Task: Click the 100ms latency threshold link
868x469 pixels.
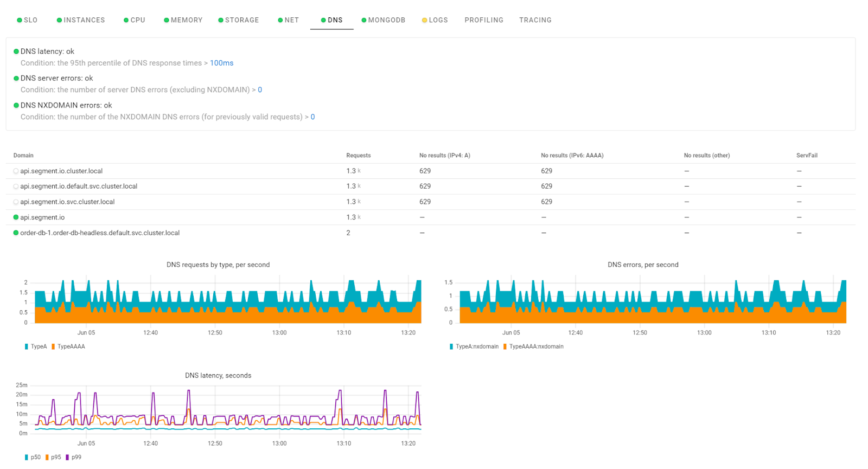Action: click(x=221, y=63)
